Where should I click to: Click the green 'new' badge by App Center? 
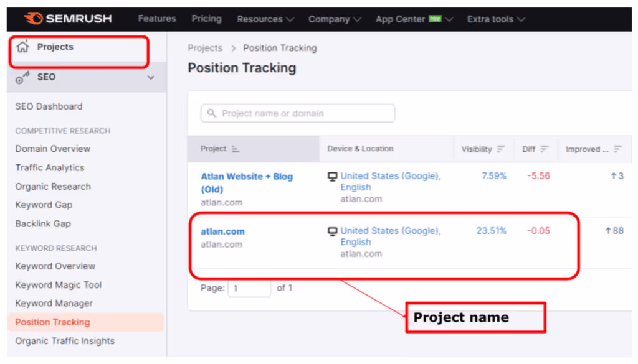coord(435,18)
